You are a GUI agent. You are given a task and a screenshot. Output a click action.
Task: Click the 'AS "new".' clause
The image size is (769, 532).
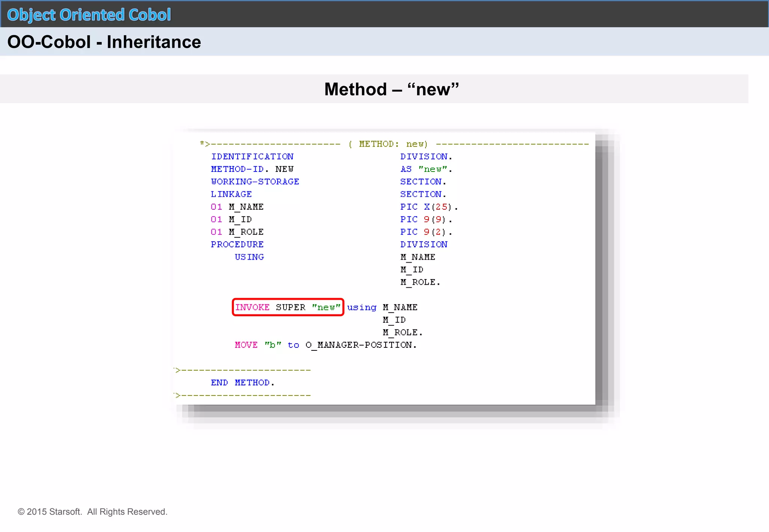click(x=426, y=169)
